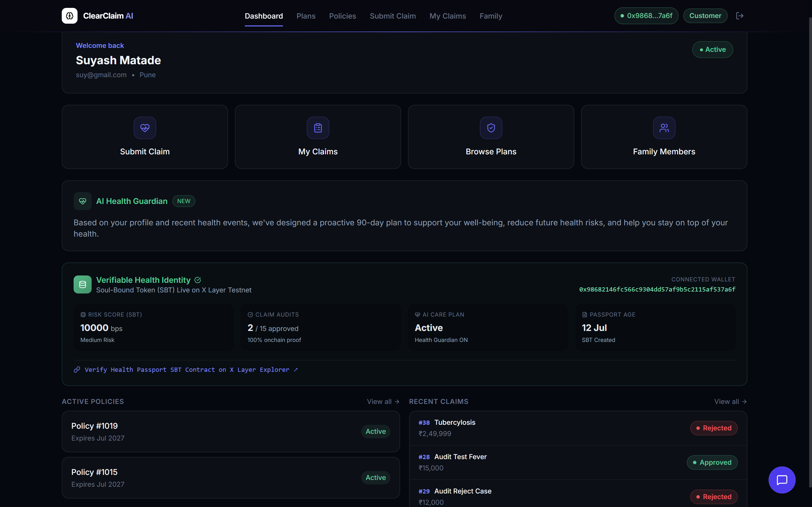Click View all next to Active Policies
The height and width of the screenshot is (507, 812).
[383, 402]
